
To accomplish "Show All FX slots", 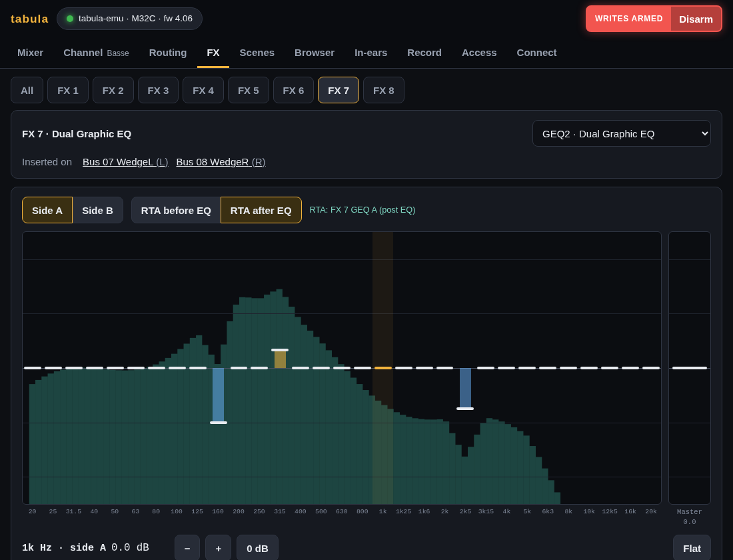I will pyautogui.click(x=27, y=90).
